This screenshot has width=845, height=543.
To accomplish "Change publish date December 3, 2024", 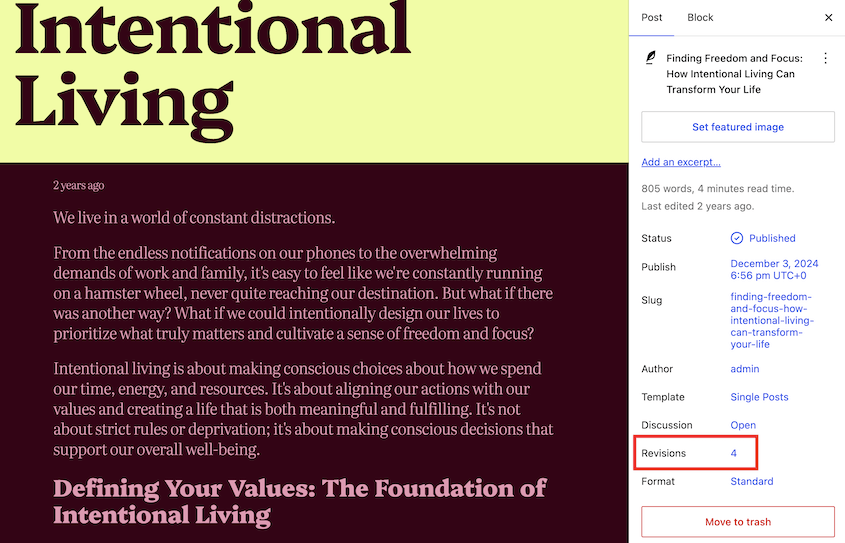I will click(x=774, y=269).
